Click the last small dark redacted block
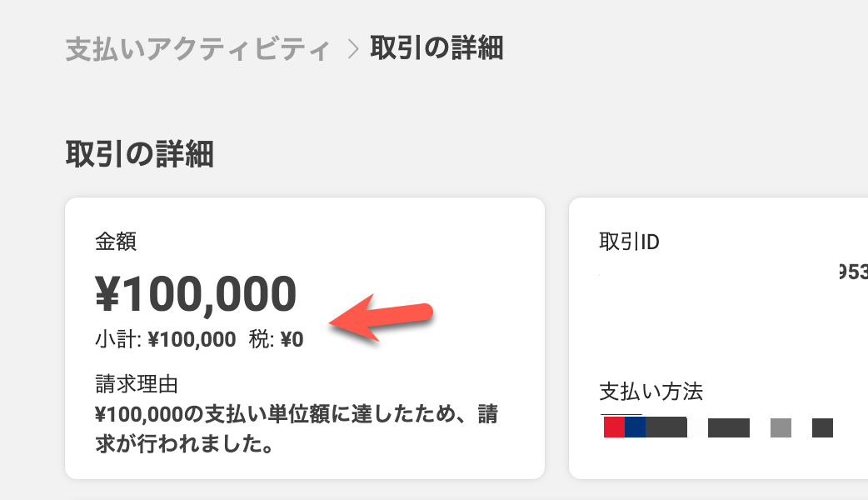 [x=822, y=427]
